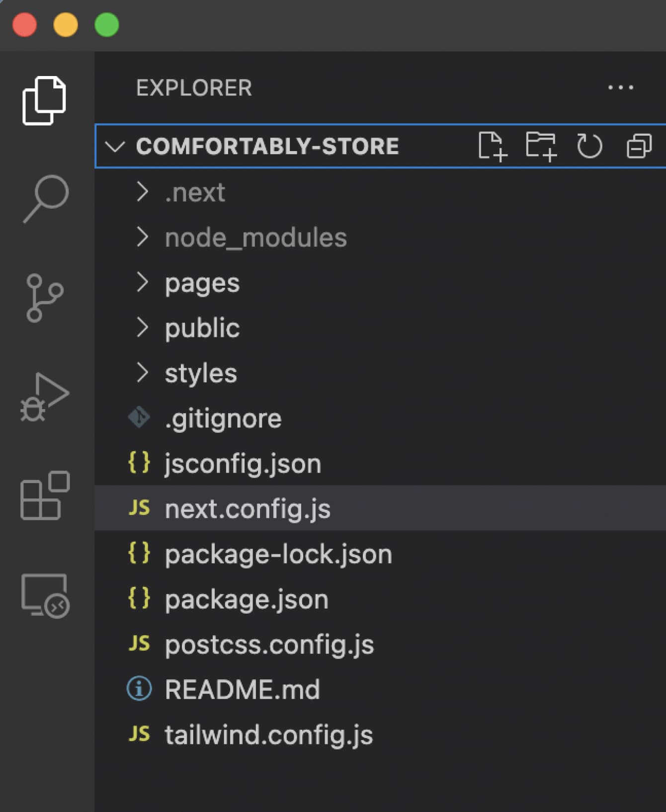Viewport: 666px width, 812px height.
Task: Click the green macOS fullscreen button
Action: [x=107, y=25]
